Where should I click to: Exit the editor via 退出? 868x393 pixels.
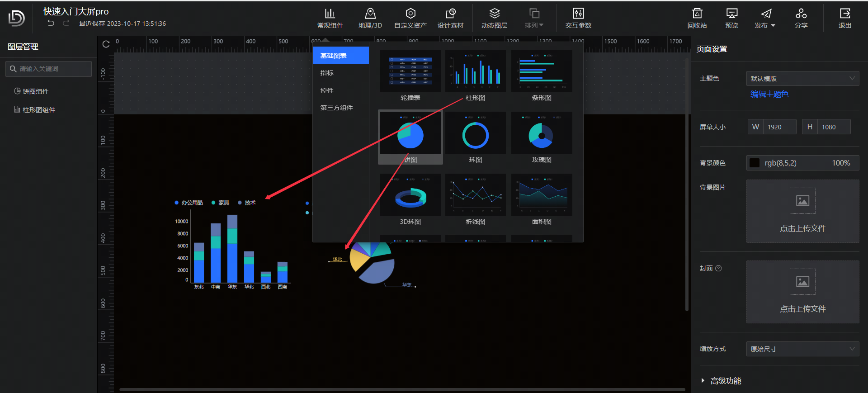point(844,18)
